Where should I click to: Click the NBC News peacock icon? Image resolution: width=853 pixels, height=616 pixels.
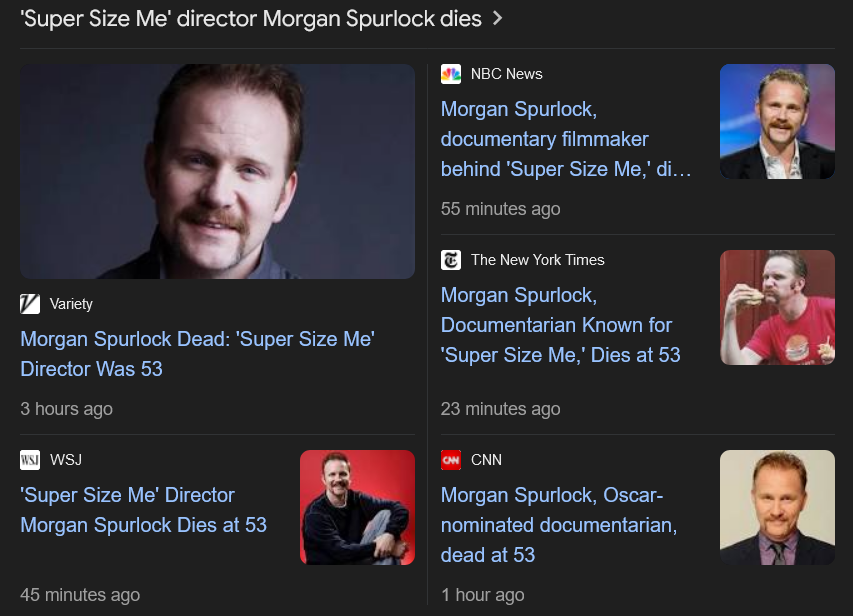coord(451,74)
